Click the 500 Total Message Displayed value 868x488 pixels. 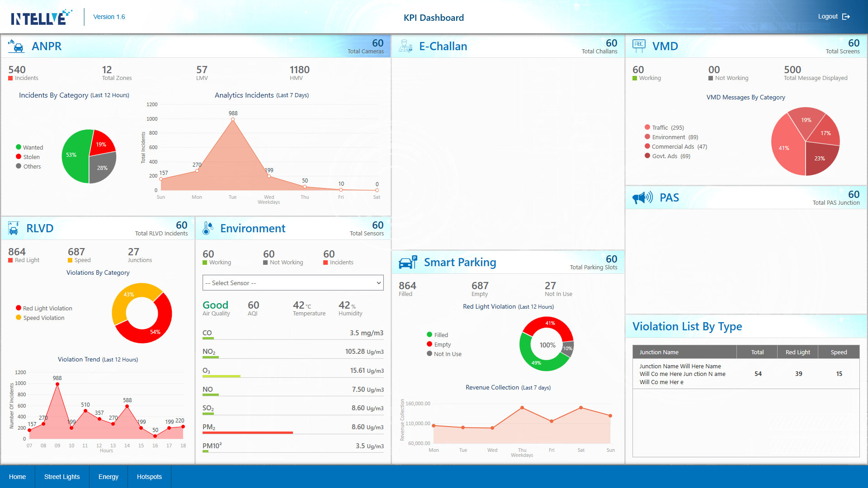[793, 70]
